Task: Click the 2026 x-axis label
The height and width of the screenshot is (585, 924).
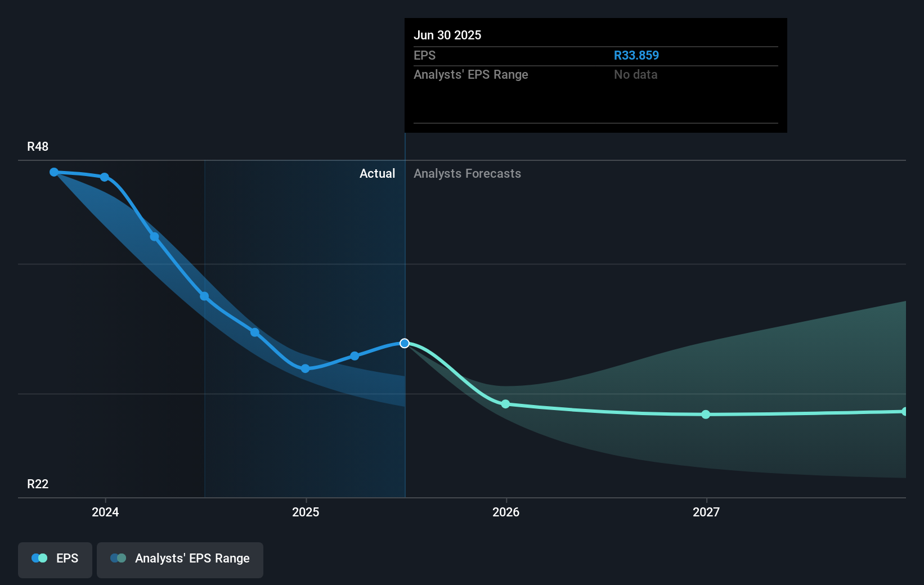Action: click(506, 512)
